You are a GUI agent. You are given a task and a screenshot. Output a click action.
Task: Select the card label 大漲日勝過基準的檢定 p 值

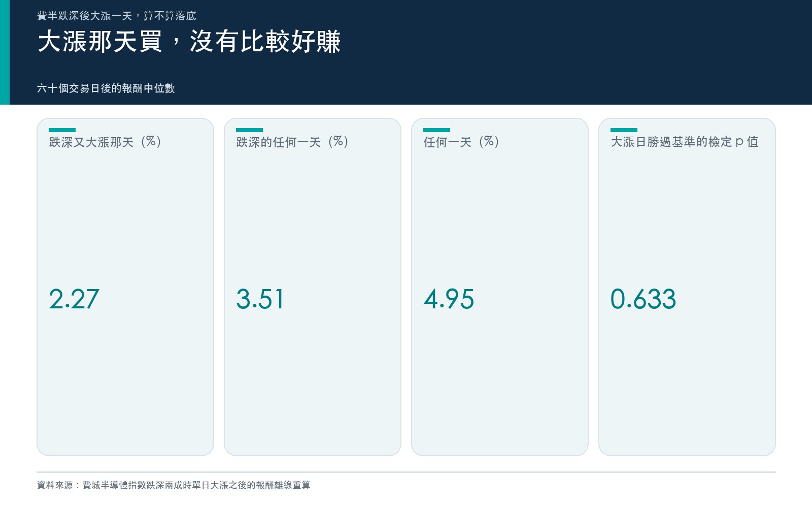pos(685,142)
